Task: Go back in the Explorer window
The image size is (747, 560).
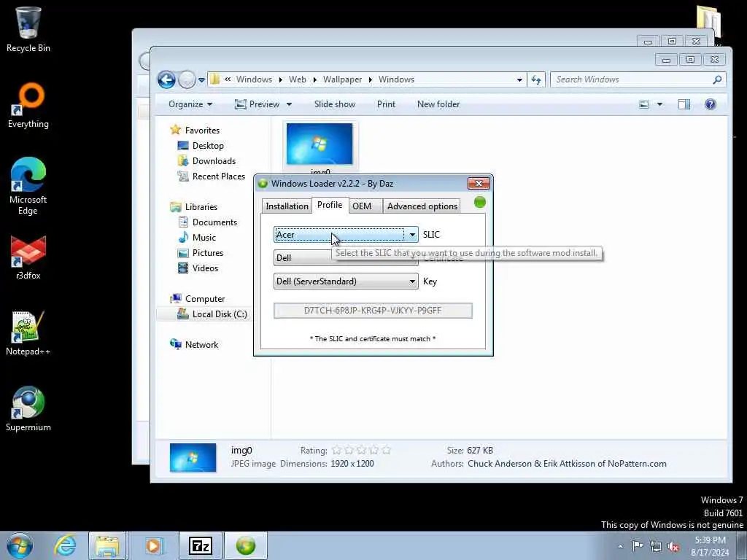Action: [166, 79]
